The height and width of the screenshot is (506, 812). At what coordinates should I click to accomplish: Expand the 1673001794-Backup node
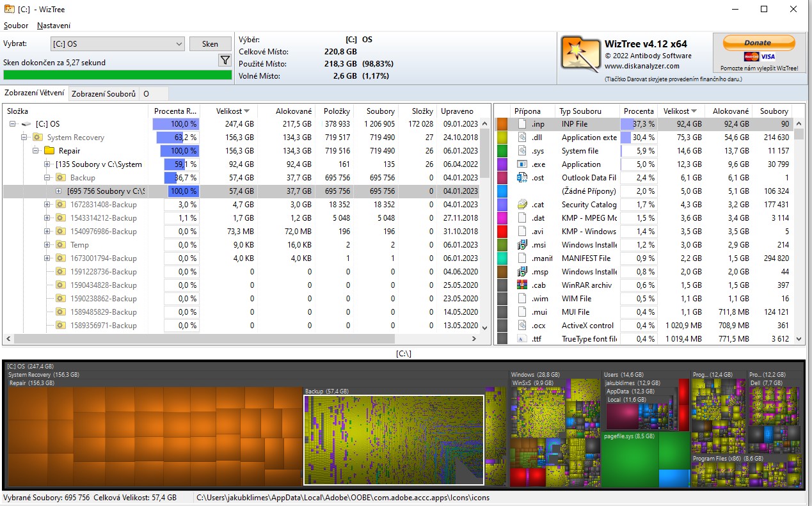47,258
